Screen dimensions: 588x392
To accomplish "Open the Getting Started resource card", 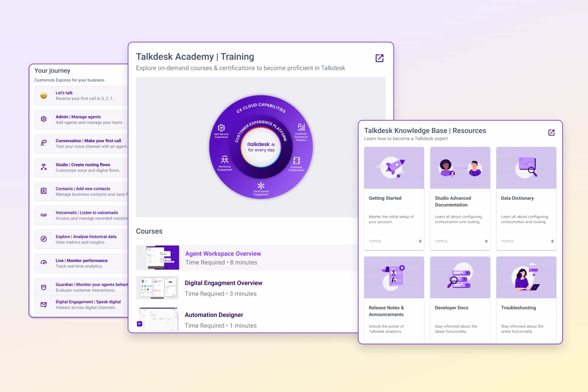I will 394,198.
